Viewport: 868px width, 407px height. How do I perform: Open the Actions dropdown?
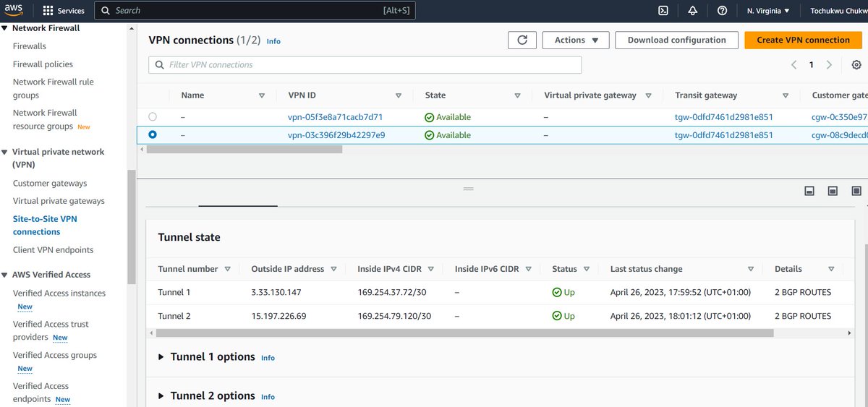click(576, 40)
